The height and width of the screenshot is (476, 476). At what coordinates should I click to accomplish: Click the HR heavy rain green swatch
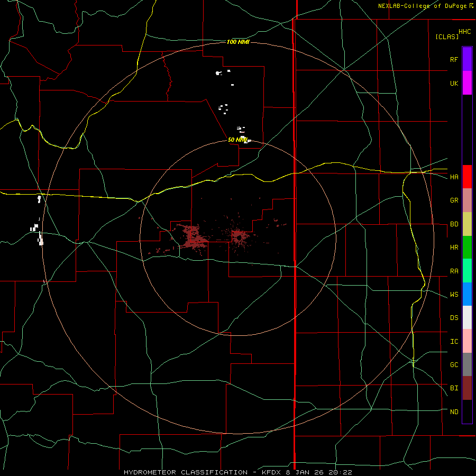coord(467,248)
